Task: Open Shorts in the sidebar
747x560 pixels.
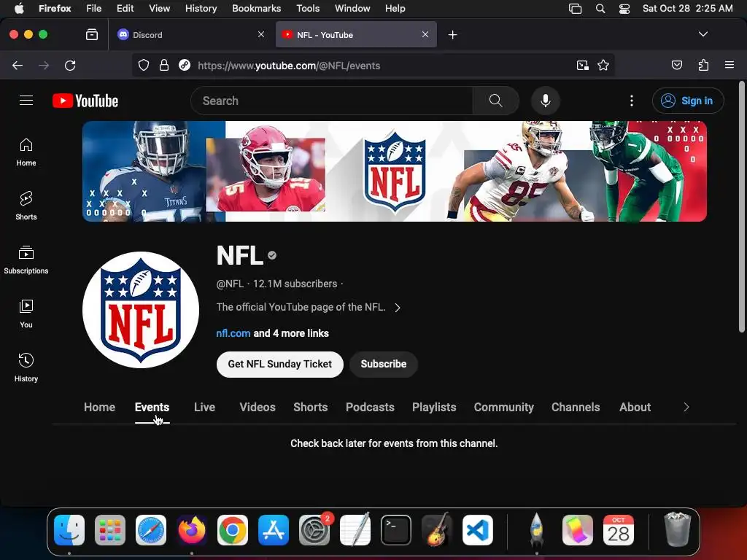Action: click(26, 206)
